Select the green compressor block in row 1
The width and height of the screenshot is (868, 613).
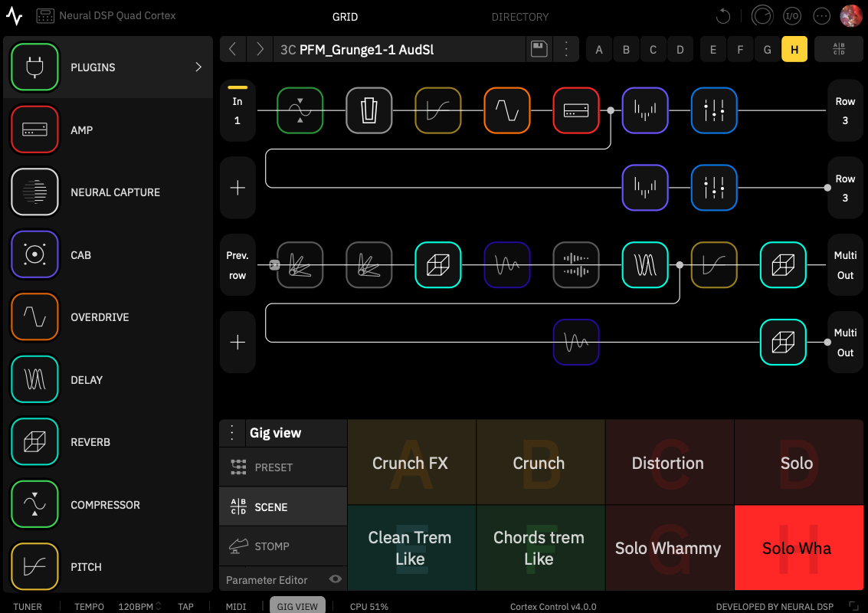click(300, 110)
